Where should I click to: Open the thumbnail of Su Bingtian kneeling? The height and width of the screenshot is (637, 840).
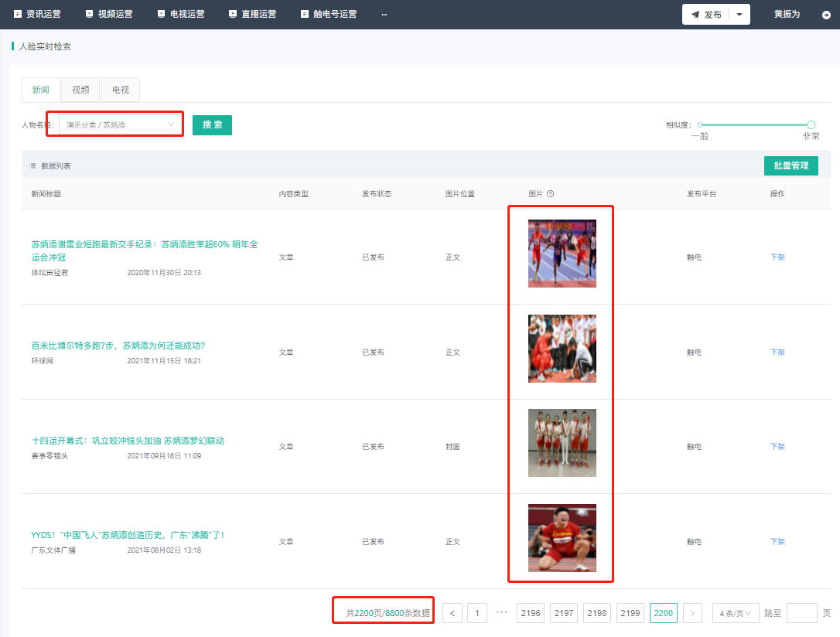click(x=562, y=538)
